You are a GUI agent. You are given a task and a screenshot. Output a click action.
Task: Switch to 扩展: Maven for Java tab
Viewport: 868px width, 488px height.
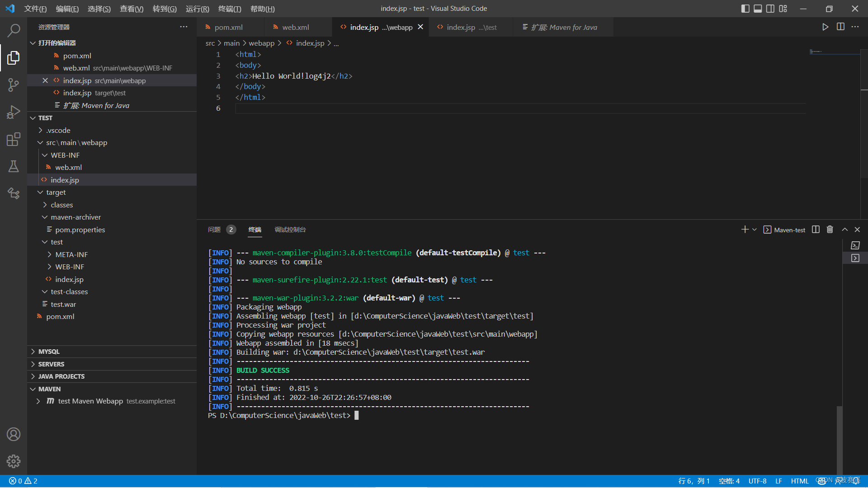563,27
